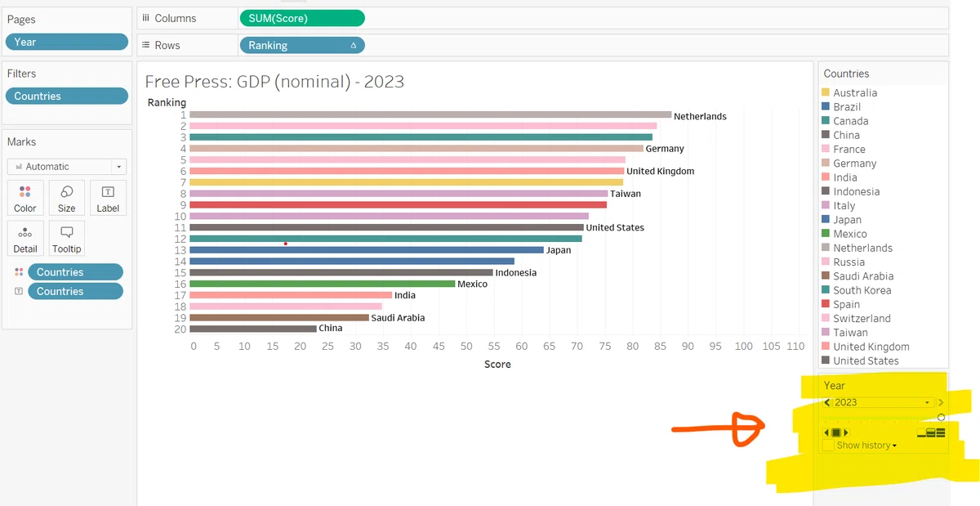Open the Label marks card
The height and width of the screenshot is (506, 980).
108,199
